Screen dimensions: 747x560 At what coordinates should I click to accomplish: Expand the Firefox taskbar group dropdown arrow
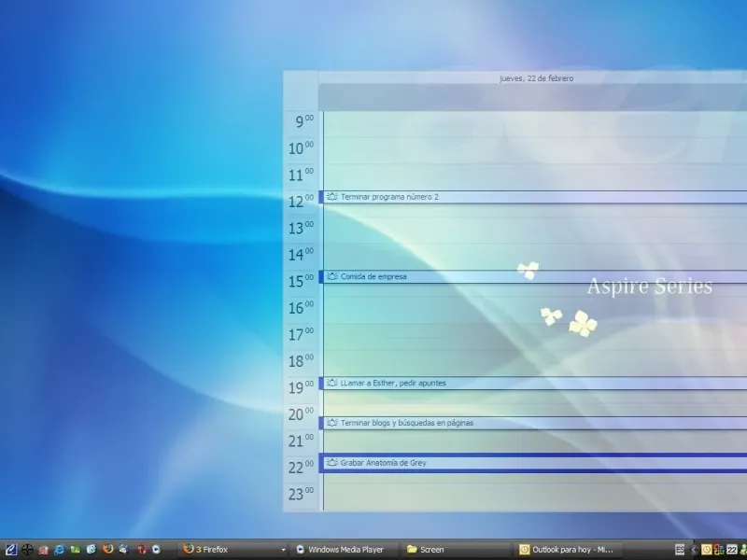click(x=284, y=550)
